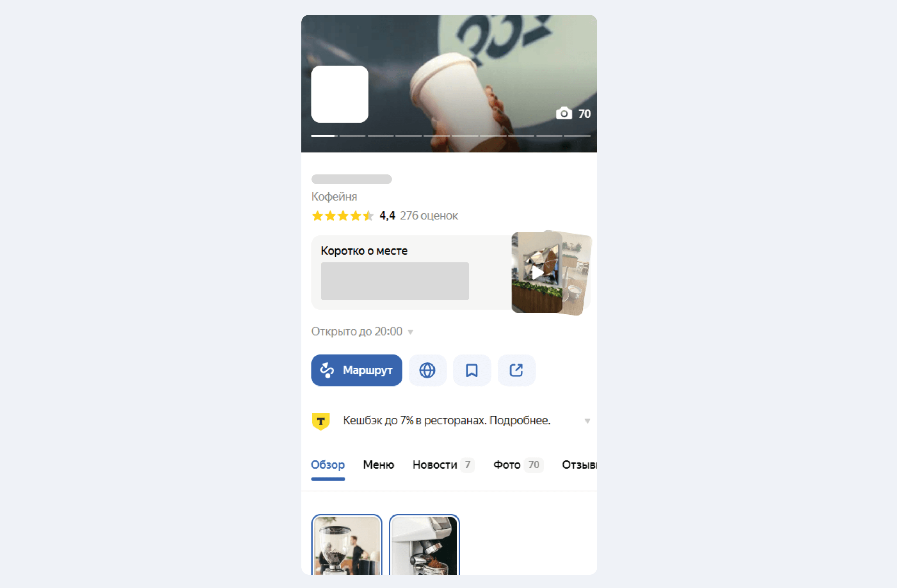
Task: Play the place video preview
Action: pos(537,273)
